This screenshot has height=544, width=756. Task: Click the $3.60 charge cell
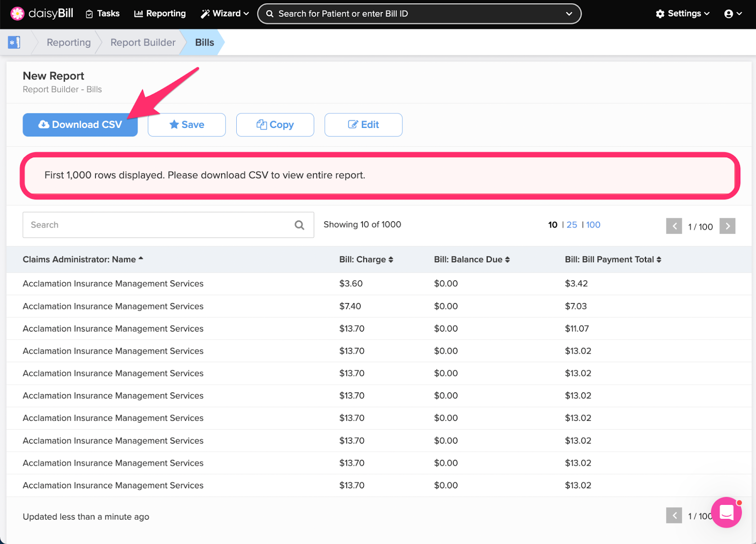tap(351, 284)
